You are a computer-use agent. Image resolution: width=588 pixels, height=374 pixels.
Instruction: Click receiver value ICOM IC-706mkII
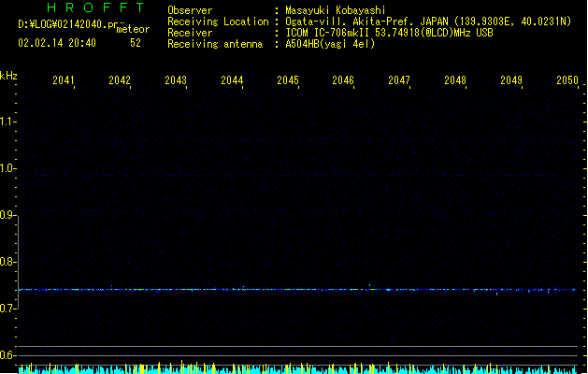coord(327,33)
